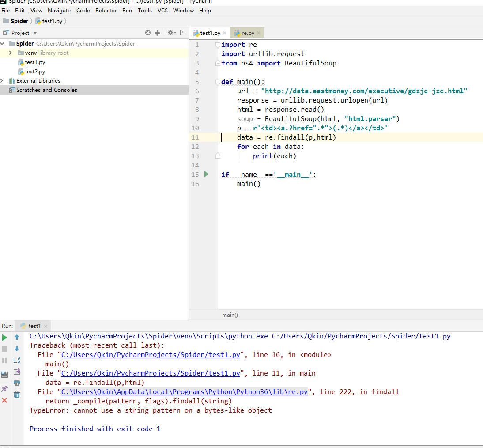483x448 pixels.
Task: Open the Refactor menu
Action: tap(106, 10)
